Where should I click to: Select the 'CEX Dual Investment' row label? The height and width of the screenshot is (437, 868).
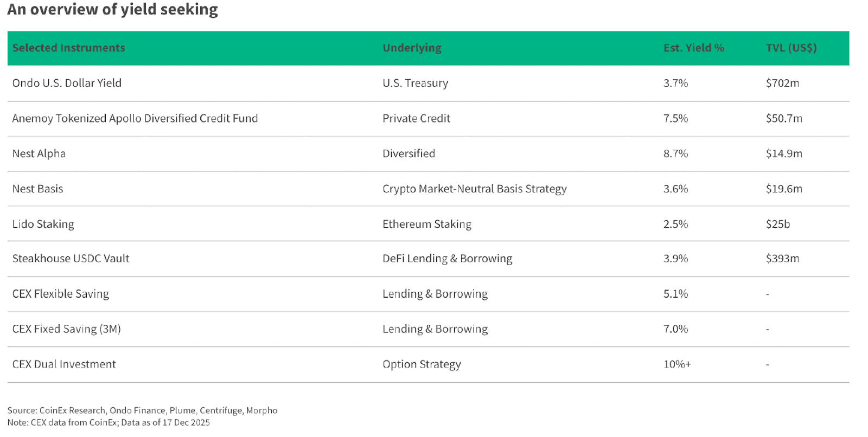[64, 364]
